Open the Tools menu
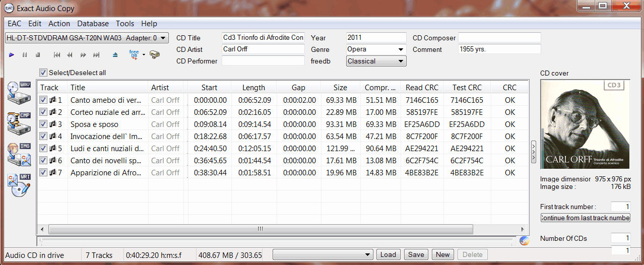This screenshot has width=644, height=265. [125, 23]
